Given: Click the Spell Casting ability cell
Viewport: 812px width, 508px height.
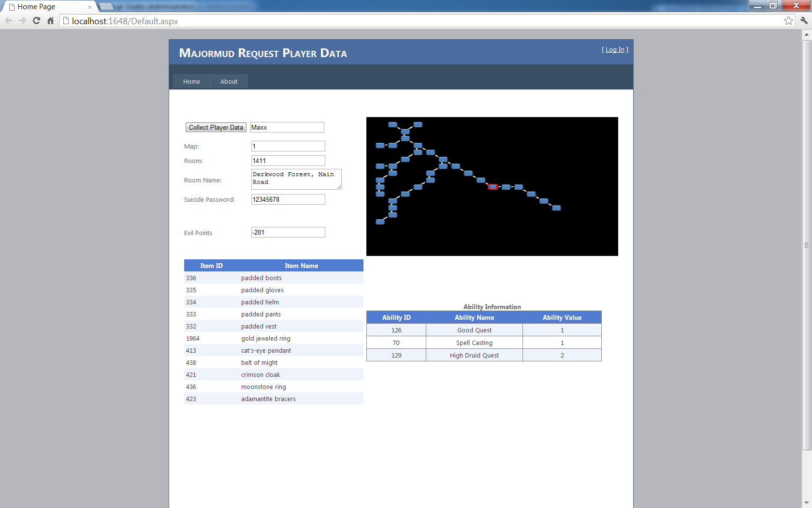Looking at the screenshot, I should pos(474,343).
